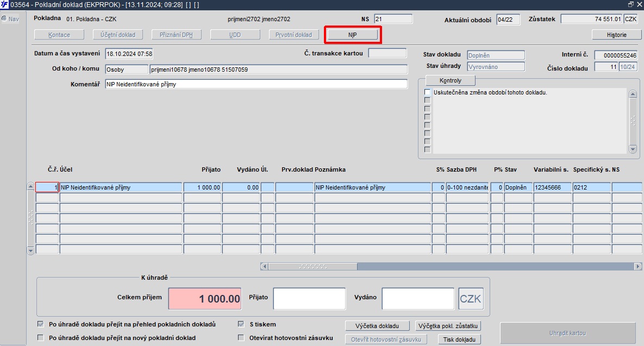Click the Osoby field
The width and height of the screenshot is (644, 346).
coord(127,70)
